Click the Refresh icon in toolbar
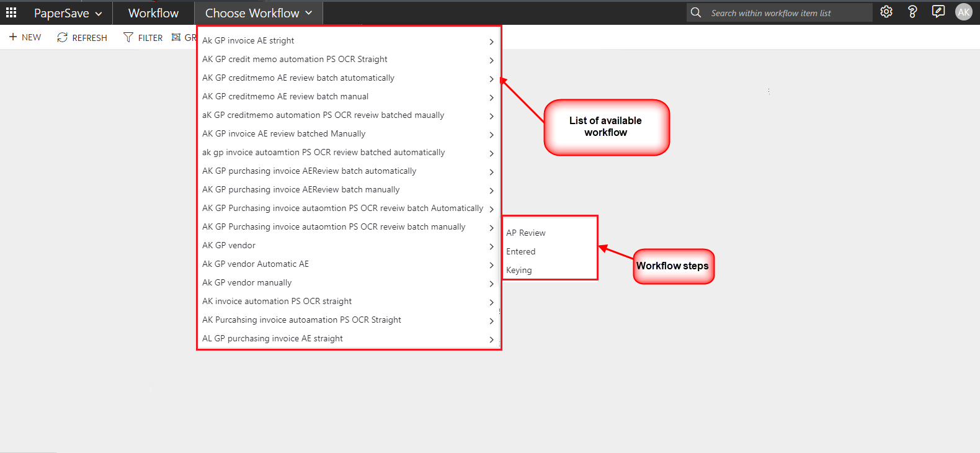The image size is (980, 453). point(62,38)
